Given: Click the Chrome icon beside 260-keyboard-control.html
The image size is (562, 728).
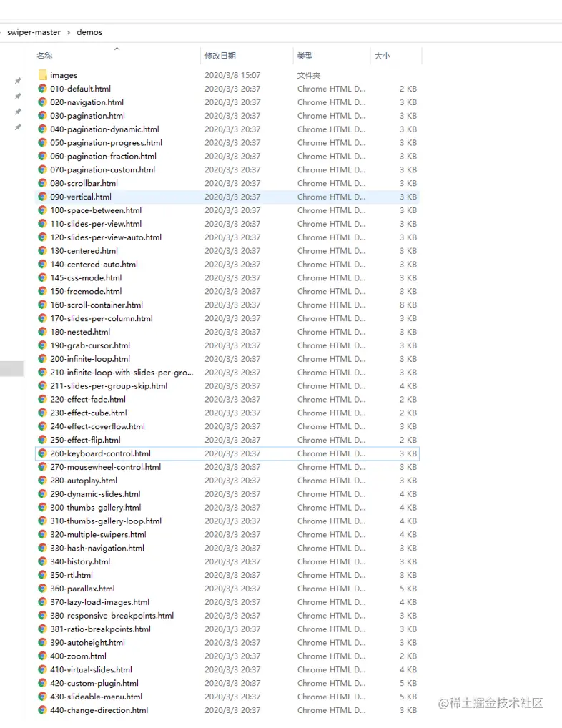Looking at the screenshot, I should tap(42, 453).
